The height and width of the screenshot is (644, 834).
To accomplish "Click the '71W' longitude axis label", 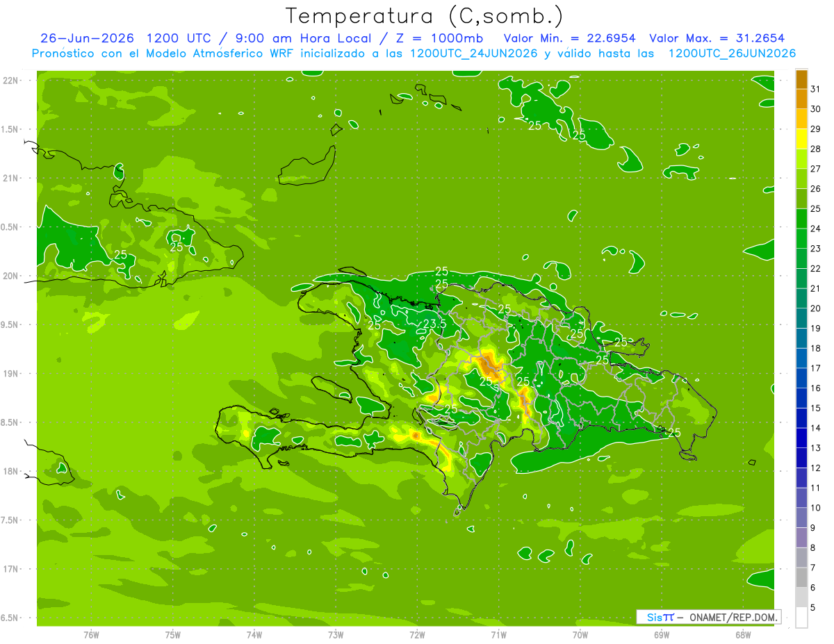I will pyautogui.click(x=498, y=635).
